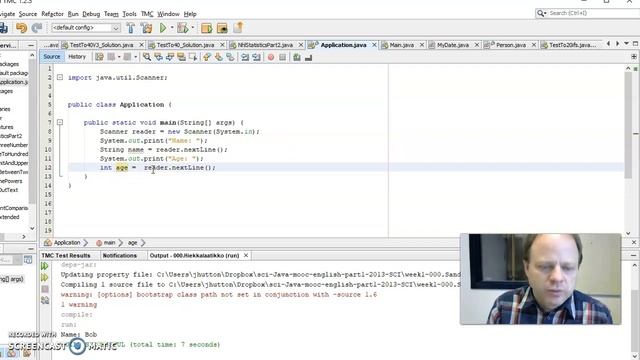Click the editor vertical scrollbar
Image resolution: width=640 pixels, height=360 pixels.
(x=628, y=125)
